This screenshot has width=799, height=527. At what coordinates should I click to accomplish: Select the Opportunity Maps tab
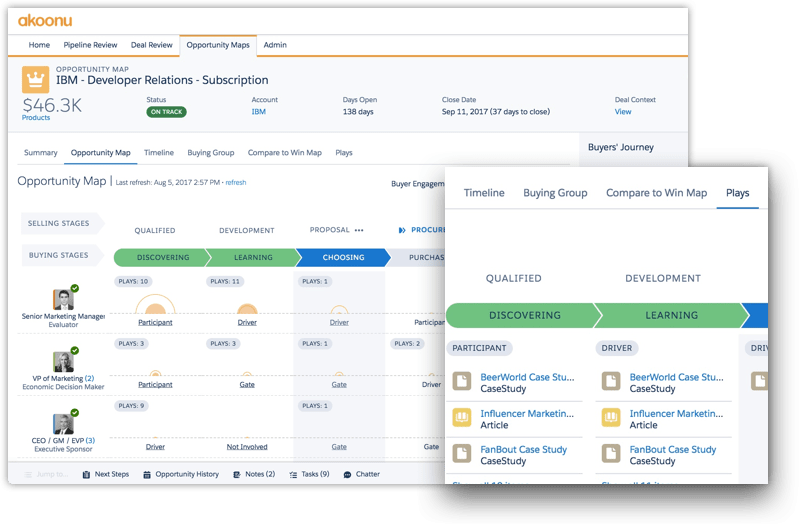(x=218, y=45)
